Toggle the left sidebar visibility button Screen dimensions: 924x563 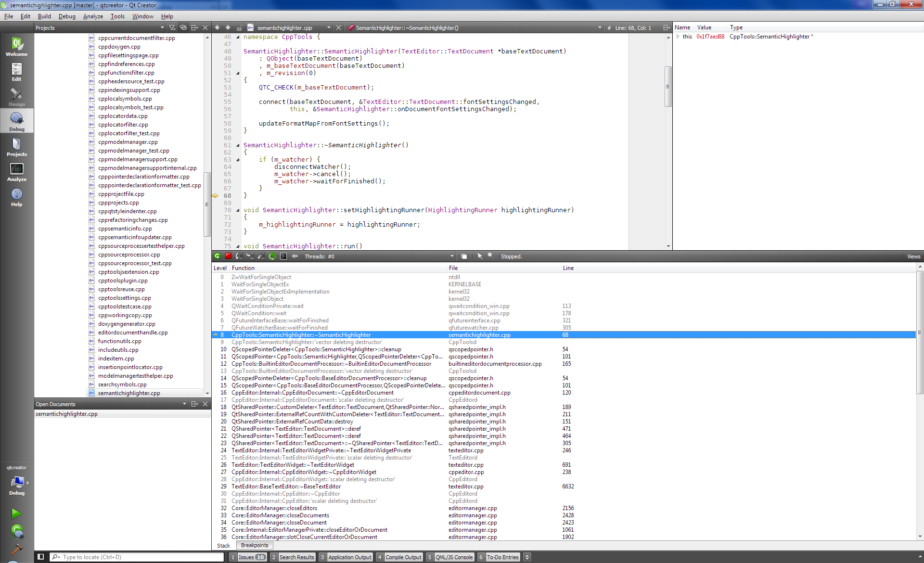pos(41,557)
